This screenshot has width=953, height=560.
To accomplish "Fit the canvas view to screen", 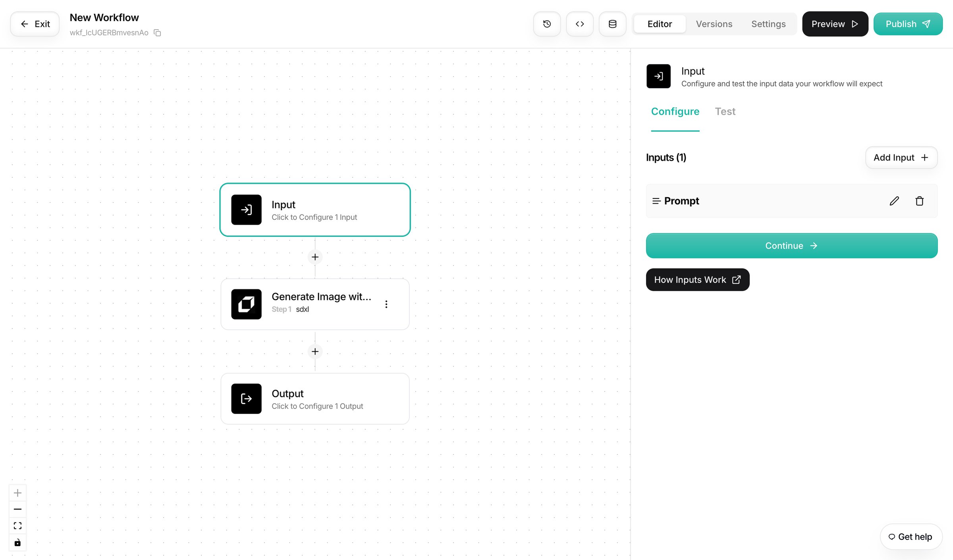I will [x=17, y=526].
